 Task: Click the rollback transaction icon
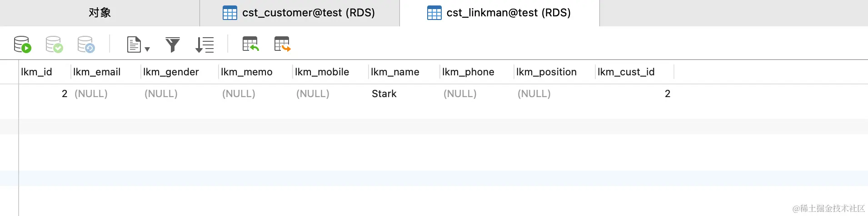point(86,44)
